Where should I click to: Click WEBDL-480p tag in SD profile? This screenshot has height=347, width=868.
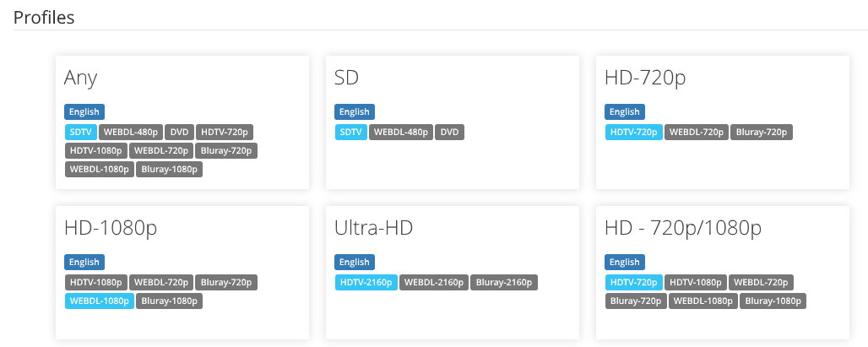click(401, 133)
